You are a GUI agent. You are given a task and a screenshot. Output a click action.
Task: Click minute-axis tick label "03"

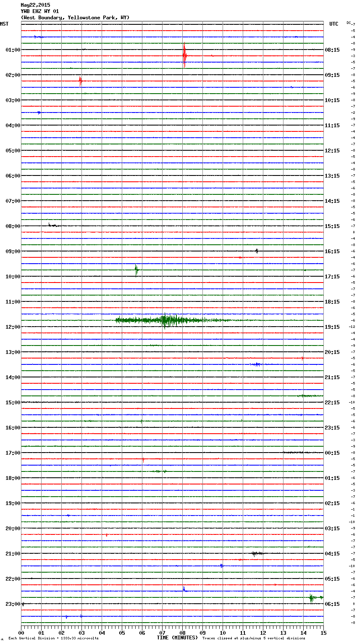81,633
